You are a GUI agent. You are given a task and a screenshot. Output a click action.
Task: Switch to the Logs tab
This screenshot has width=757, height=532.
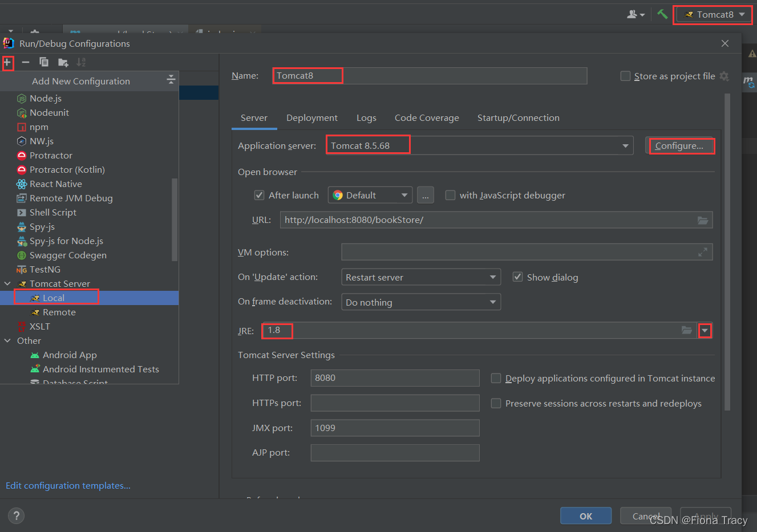click(366, 117)
